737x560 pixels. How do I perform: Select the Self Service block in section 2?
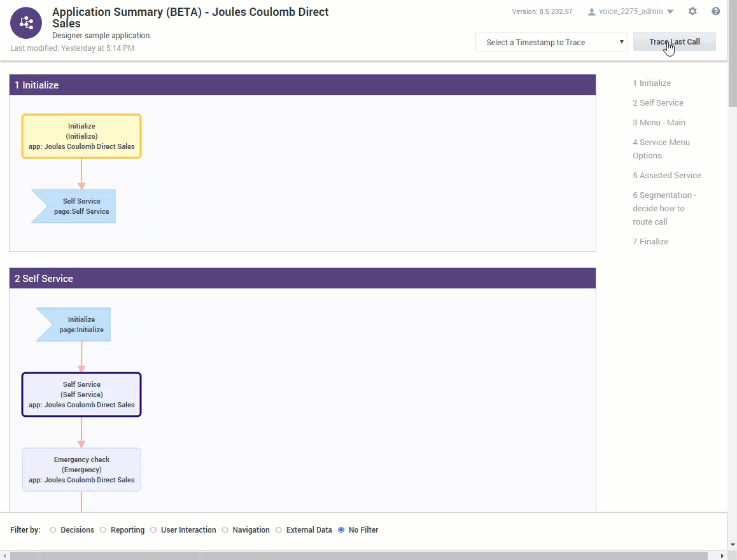[x=81, y=395]
